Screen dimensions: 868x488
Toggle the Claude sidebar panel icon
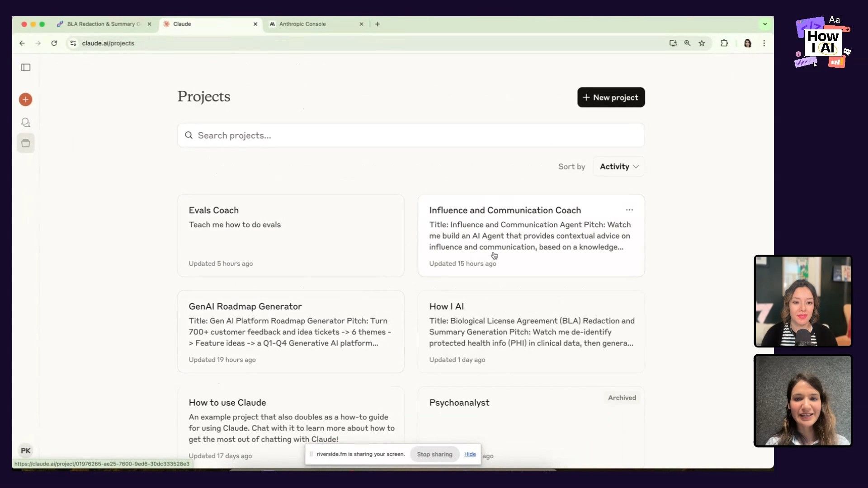click(x=26, y=67)
